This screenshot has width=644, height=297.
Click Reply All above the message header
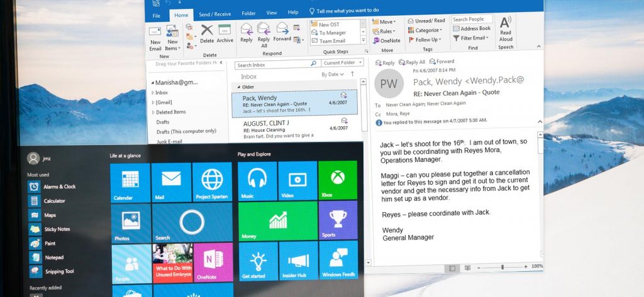pyautogui.click(x=412, y=62)
